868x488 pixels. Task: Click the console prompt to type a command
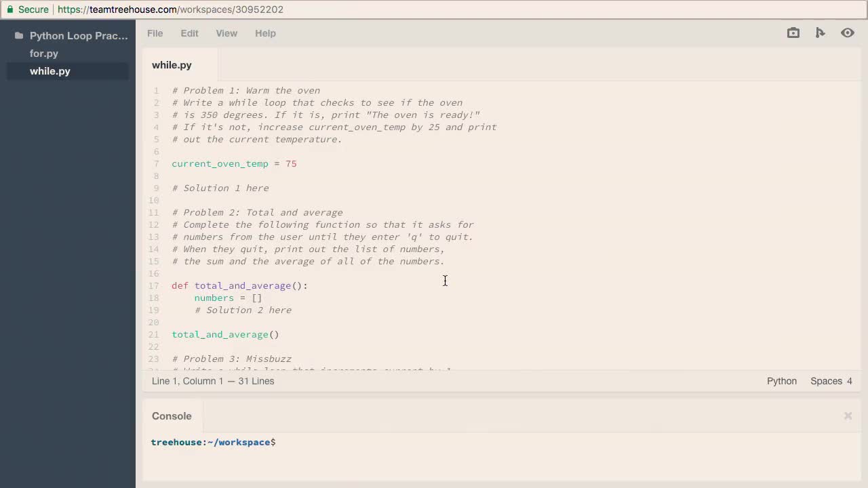click(285, 442)
